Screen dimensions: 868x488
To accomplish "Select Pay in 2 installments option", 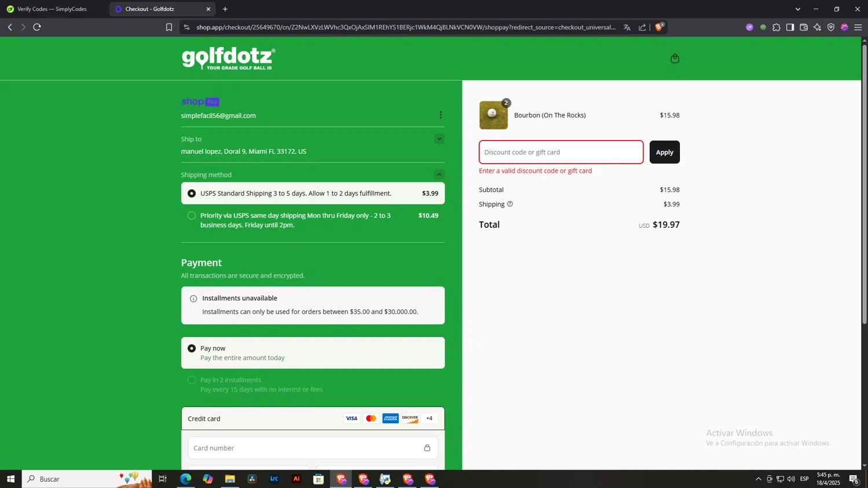I will coord(312,385).
